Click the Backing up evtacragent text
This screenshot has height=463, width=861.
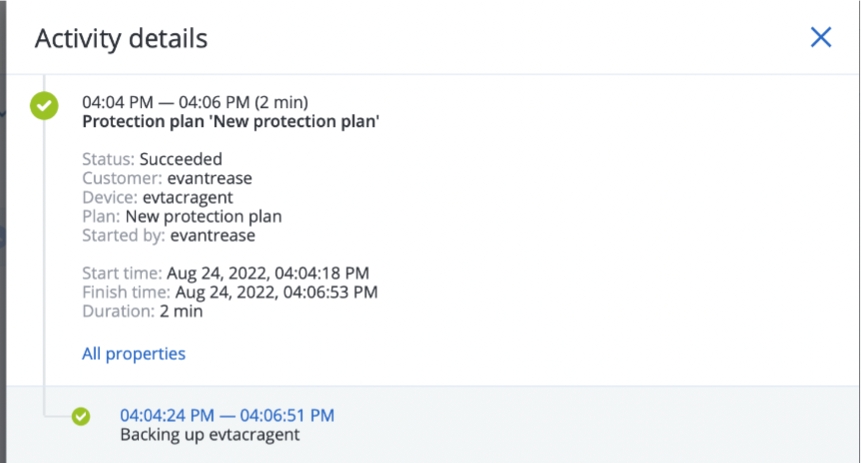click(x=209, y=435)
